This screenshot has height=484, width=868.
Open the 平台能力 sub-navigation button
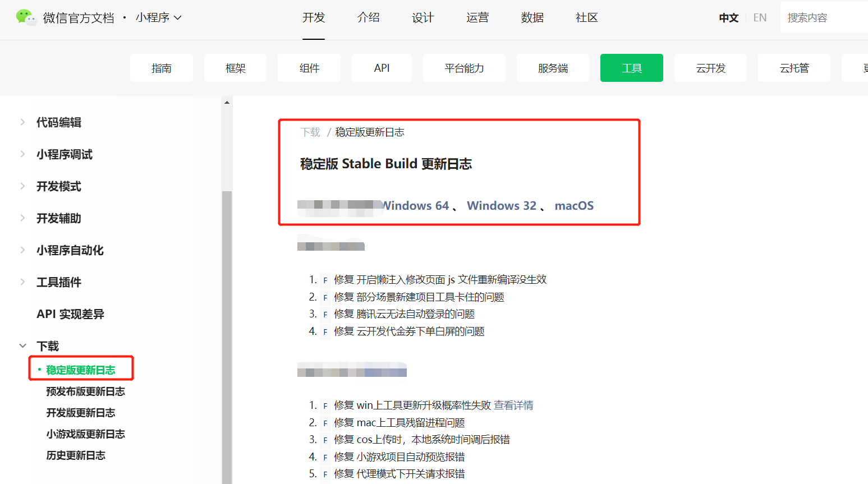(x=464, y=68)
